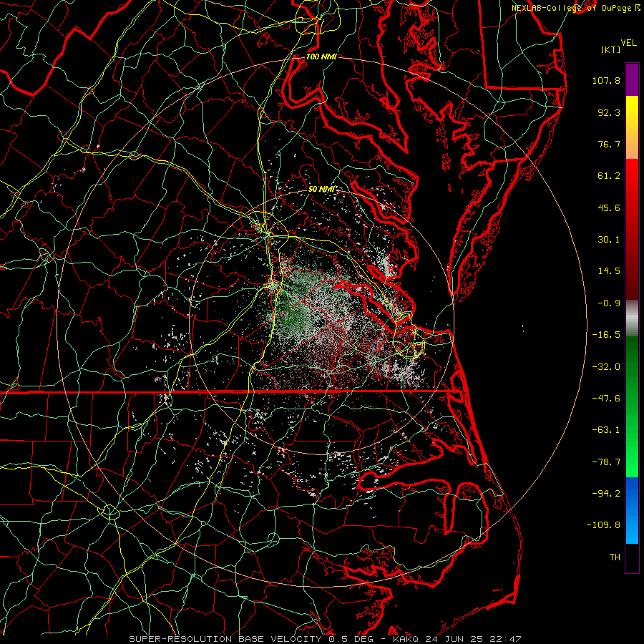Click the -0.9 velocity legend value
644x644 pixels.
click(x=609, y=303)
